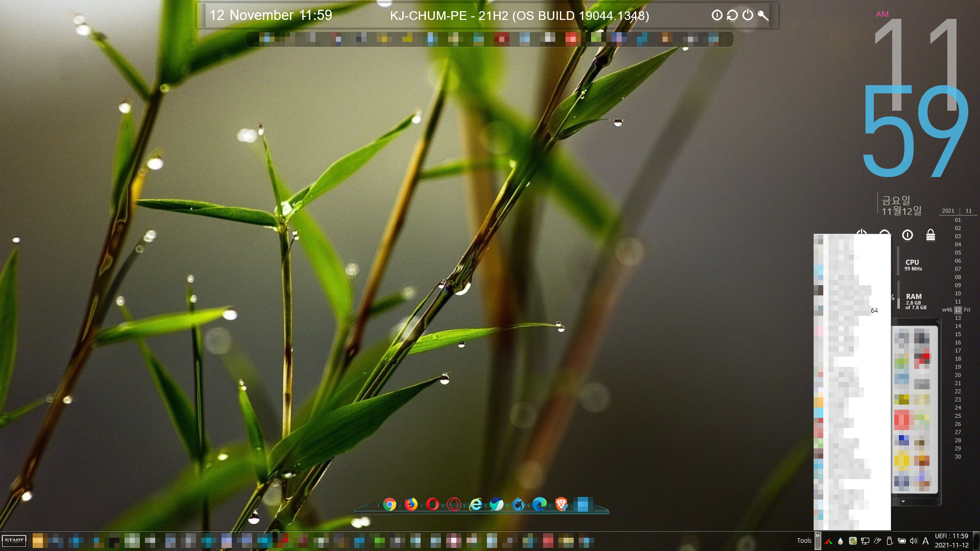Launch Microsoft Edge from the dock
This screenshot has height=551, width=980.
(x=540, y=505)
